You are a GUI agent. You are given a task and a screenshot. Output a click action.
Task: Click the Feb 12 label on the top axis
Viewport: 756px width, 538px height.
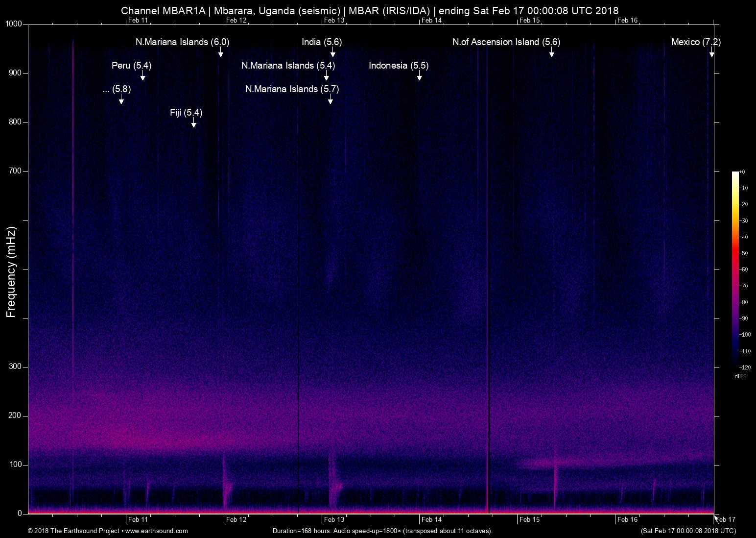coord(236,20)
